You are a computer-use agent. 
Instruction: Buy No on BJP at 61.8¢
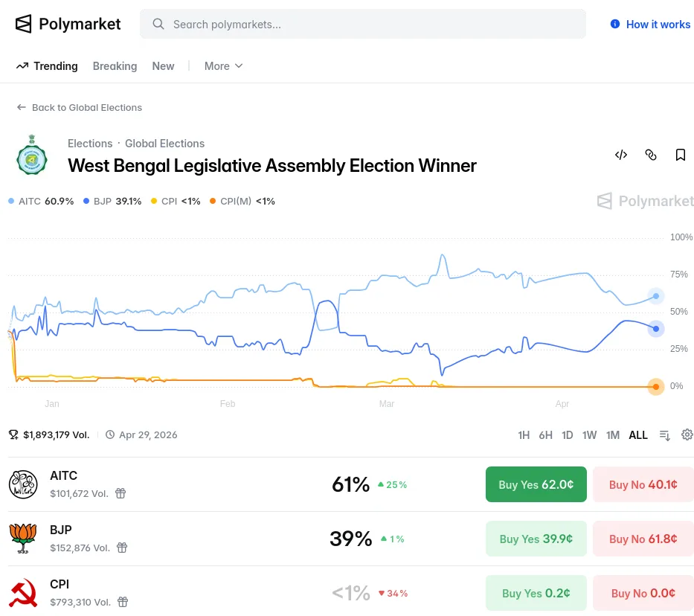click(x=643, y=539)
